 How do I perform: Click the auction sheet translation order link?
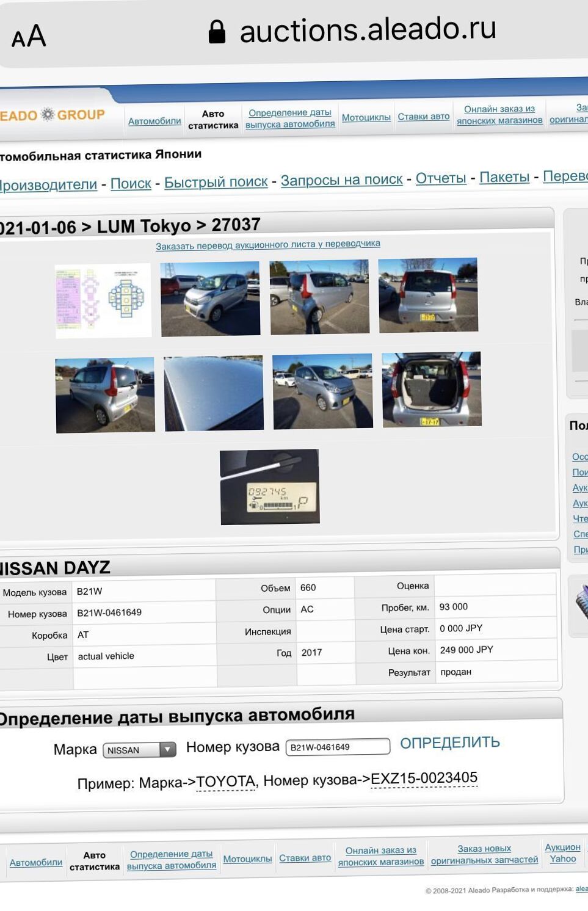(267, 245)
